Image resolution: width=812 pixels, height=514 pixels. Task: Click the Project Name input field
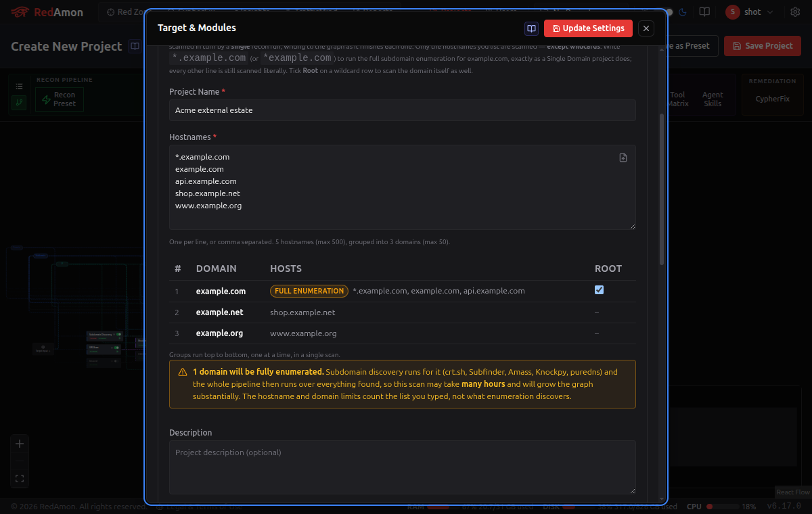pos(402,110)
